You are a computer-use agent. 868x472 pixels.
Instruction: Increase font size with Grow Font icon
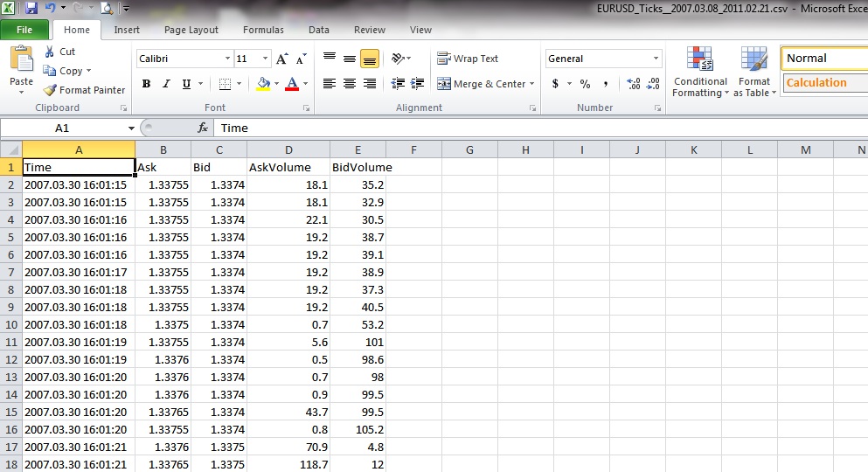(281, 59)
